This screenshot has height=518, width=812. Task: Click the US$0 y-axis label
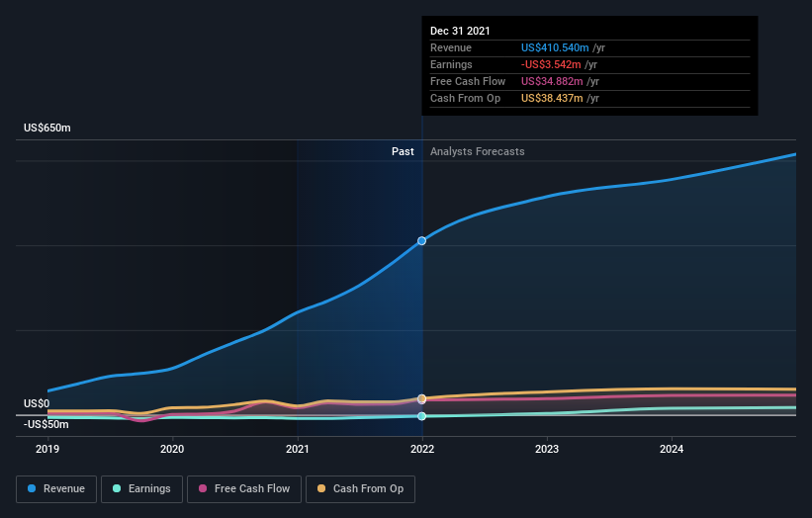37,403
